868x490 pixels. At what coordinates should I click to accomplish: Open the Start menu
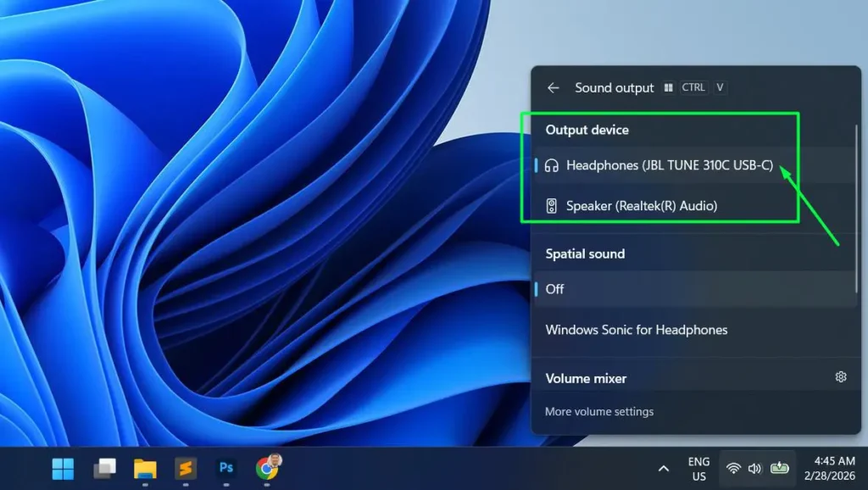64,467
